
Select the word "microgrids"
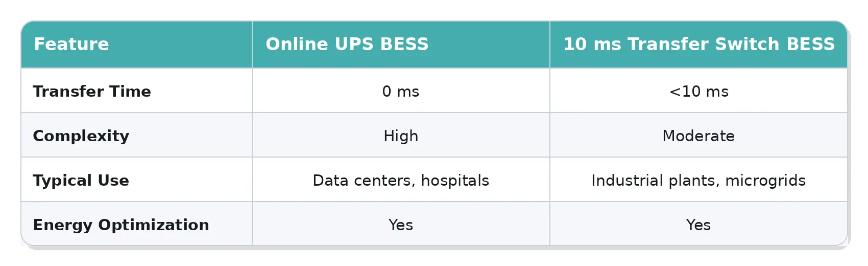pyautogui.click(x=765, y=181)
